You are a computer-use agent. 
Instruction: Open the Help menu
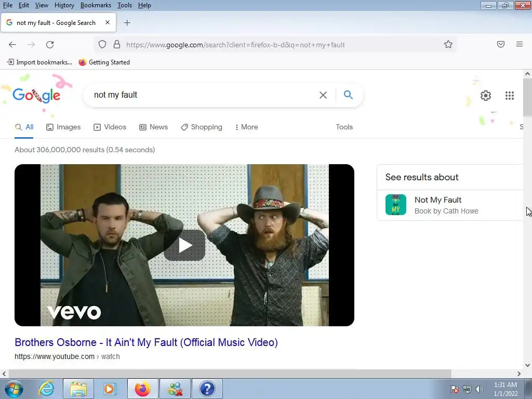click(x=144, y=5)
